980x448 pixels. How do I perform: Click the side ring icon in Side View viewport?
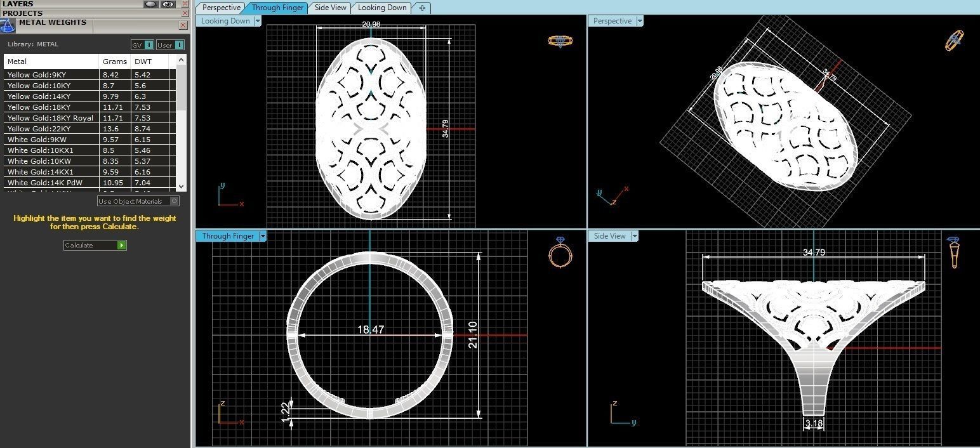click(x=953, y=253)
